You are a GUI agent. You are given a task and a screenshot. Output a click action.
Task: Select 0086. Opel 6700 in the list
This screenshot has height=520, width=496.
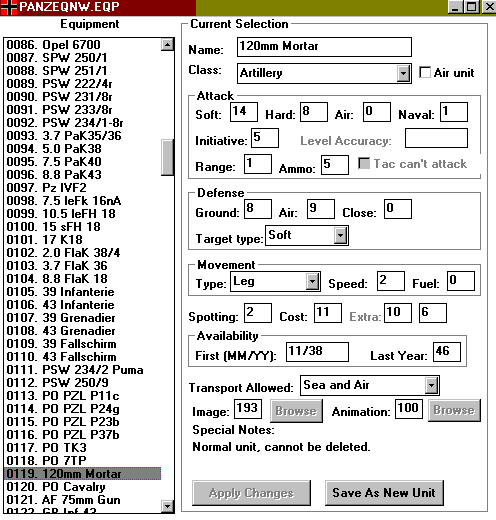(83, 45)
